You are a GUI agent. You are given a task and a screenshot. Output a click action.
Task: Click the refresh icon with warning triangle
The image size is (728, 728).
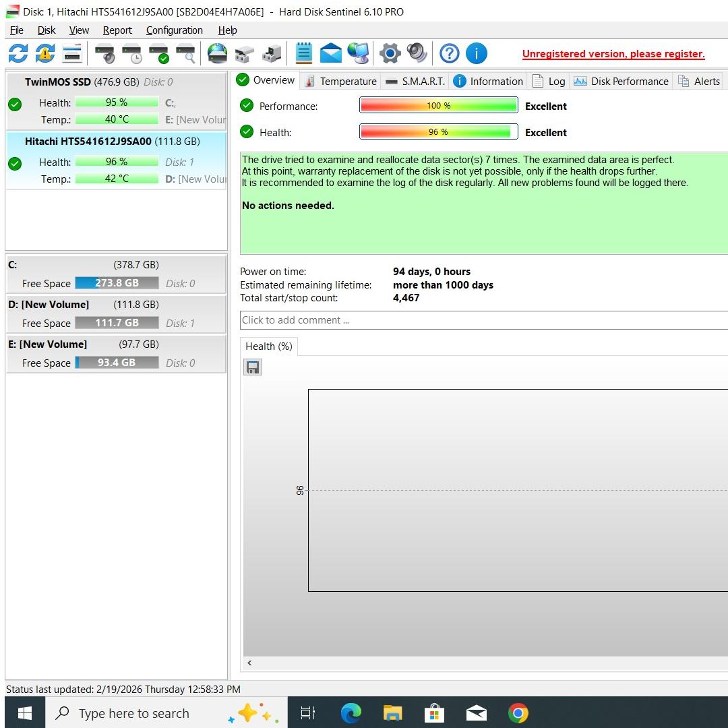pos(45,53)
